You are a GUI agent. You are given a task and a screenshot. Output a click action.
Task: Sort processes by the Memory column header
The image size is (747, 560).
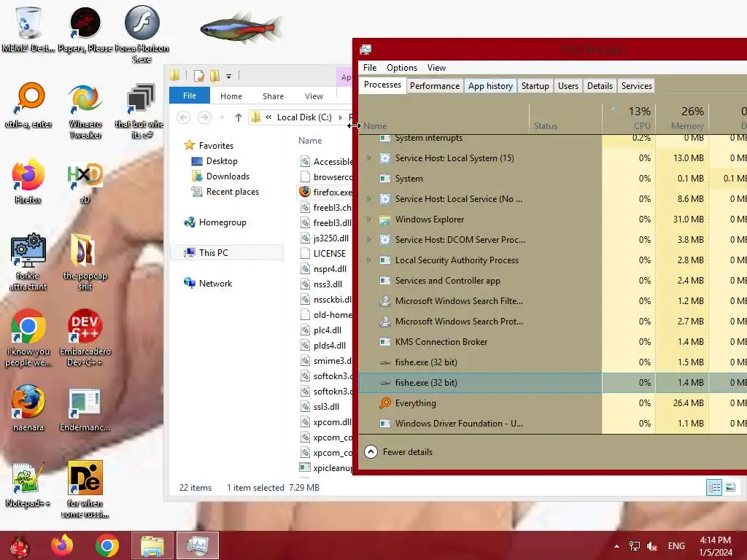[x=682, y=118]
